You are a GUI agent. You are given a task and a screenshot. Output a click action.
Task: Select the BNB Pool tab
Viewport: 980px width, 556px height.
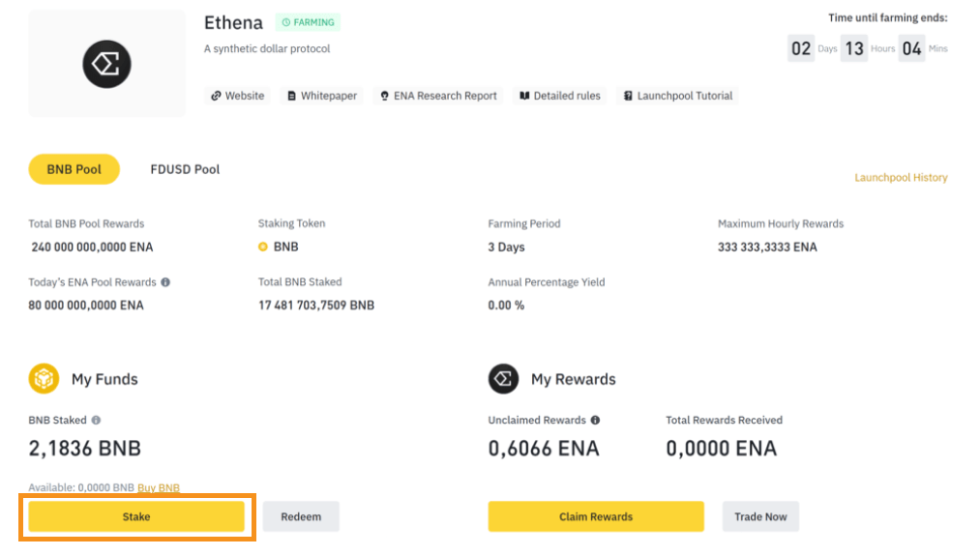[x=74, y=169]
